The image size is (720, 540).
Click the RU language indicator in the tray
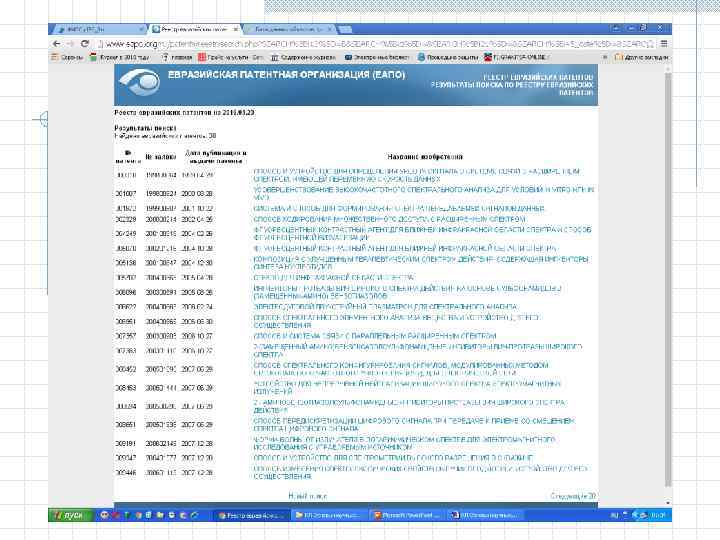(x=614, y=516)
